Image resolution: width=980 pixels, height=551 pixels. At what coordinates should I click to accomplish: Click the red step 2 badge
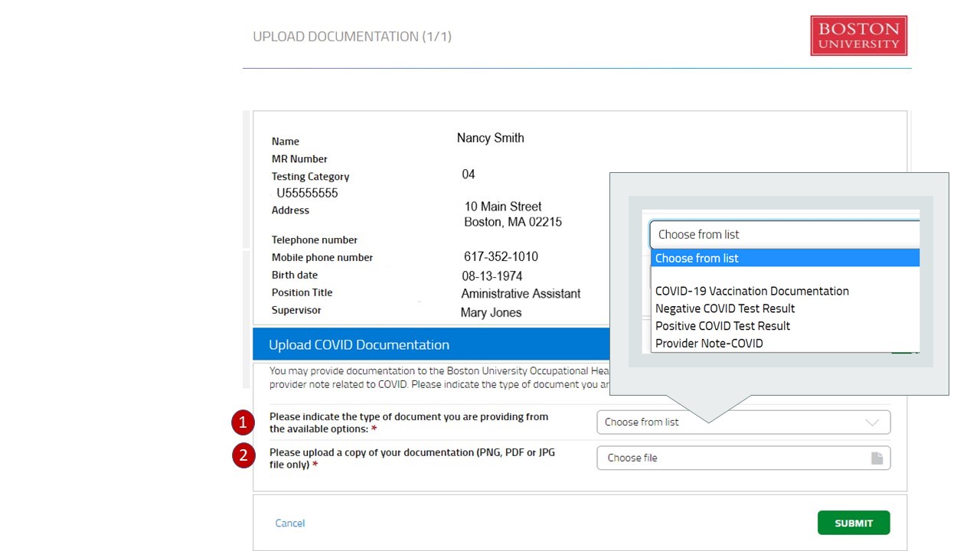[243, 457]
